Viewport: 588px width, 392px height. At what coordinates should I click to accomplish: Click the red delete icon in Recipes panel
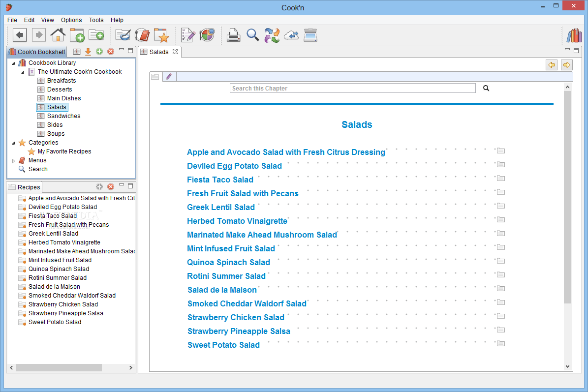[111, 186]
